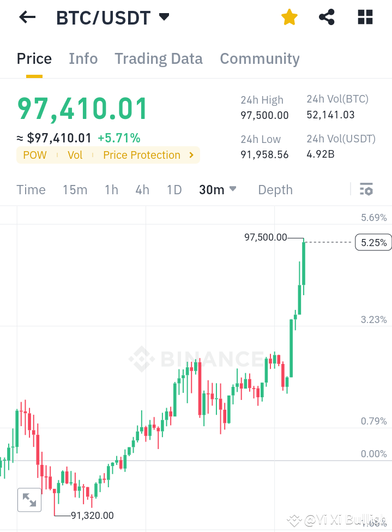Open the BTC/USDT pair selector dropdown

pos(164,17)
